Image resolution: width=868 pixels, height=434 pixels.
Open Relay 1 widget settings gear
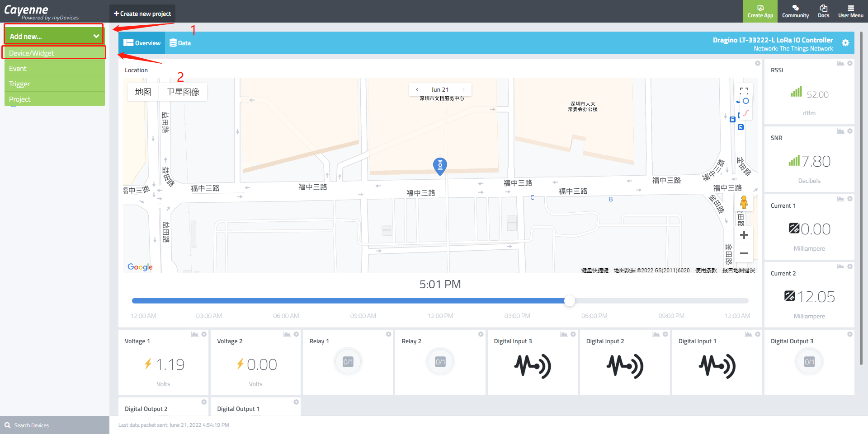point(388,334)
